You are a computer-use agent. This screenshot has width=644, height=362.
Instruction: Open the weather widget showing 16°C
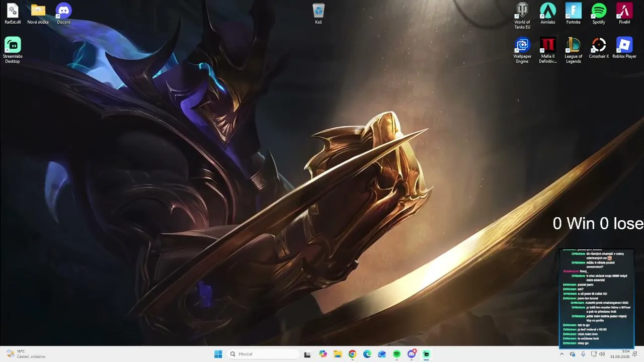26,354
